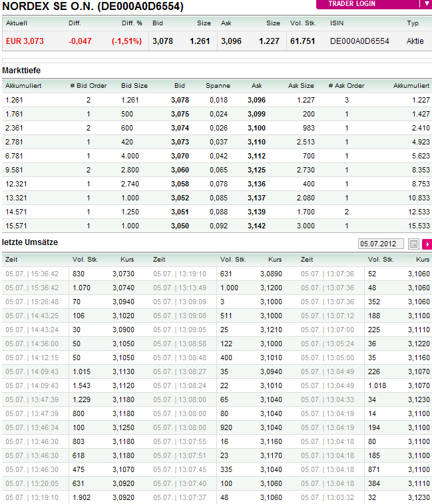Click the percentage change (-1,51%)

pos(126,41)
